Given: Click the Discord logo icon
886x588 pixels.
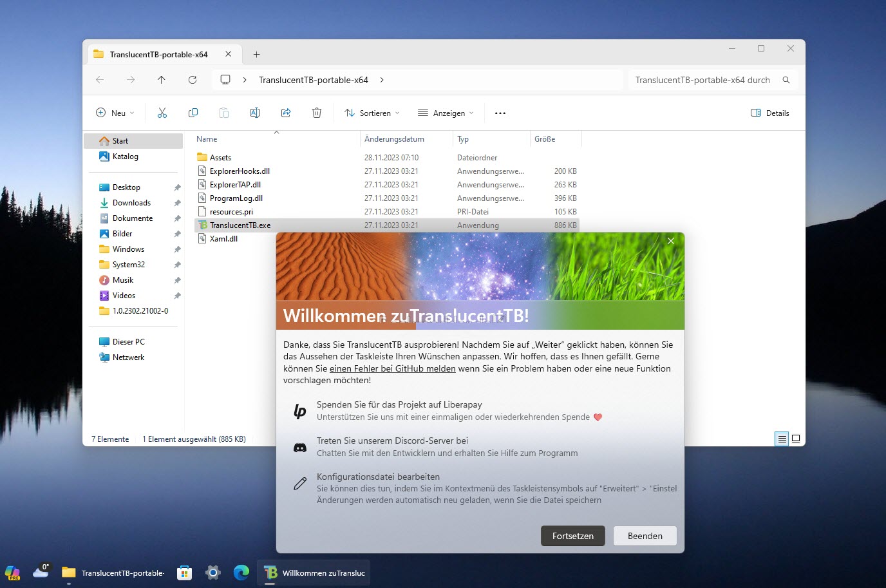Looking at the screenshot, I should 300,448.
